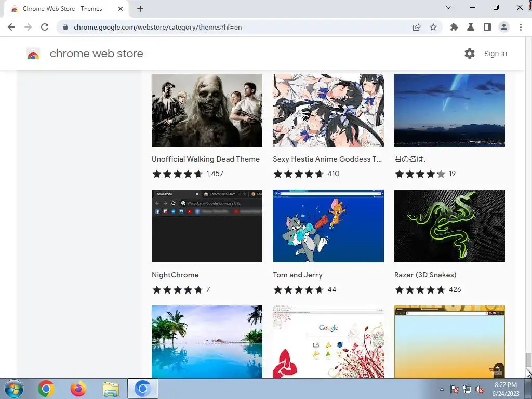Share this page icon in address bar

click(x=417, y=27)
